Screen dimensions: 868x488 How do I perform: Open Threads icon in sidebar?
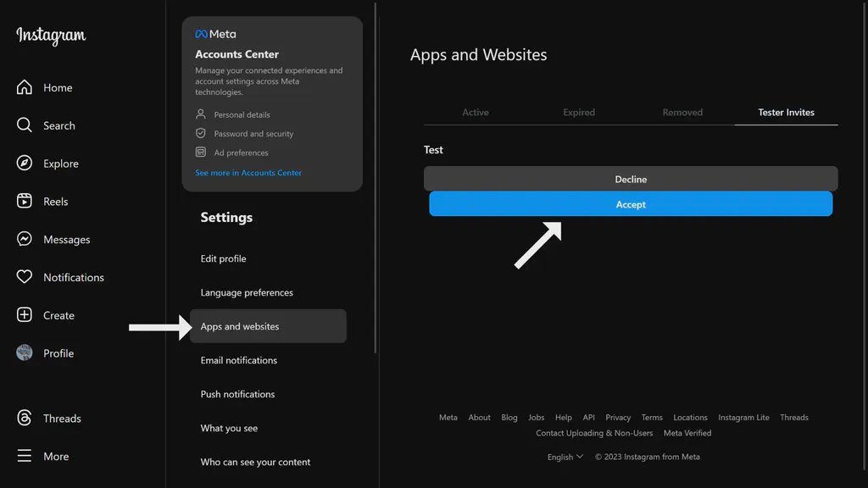point(25,419)
